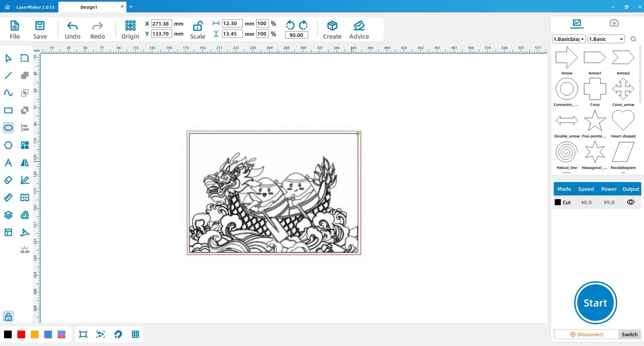Viewport: 644px width, 346px height.
Task: Select the dragon boat image on canvas
Action: point(274,193)
